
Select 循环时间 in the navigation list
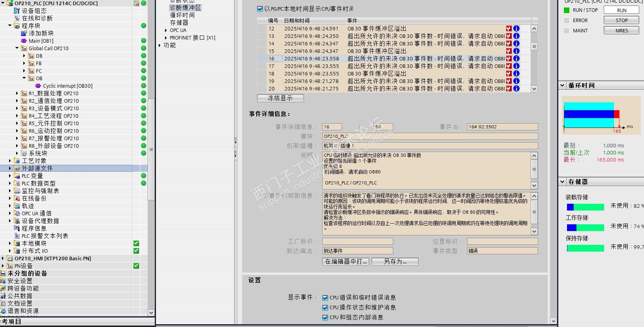182,15
